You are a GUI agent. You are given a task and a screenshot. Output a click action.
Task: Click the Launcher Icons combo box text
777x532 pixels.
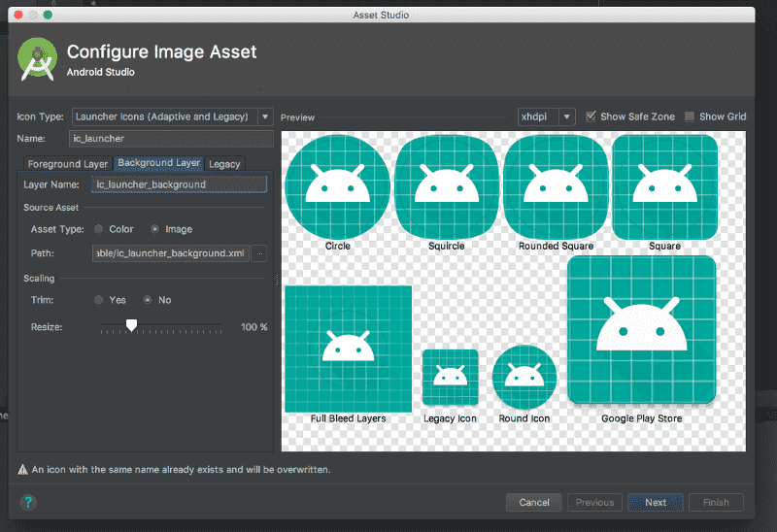click(161, 116)
